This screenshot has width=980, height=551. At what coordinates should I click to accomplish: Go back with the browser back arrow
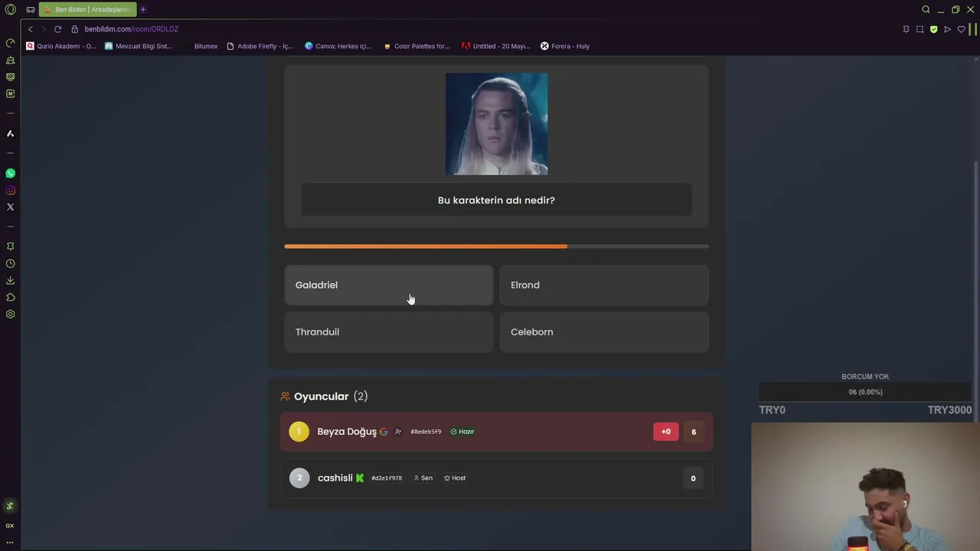click(31, 29)
